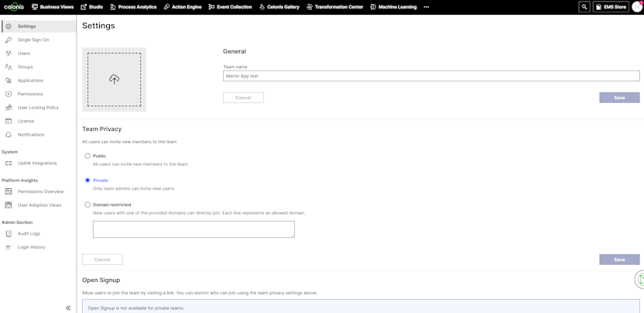Open User Locking Policy page
The width and height of the screenshot is (644, 313).
pos(38,108)
